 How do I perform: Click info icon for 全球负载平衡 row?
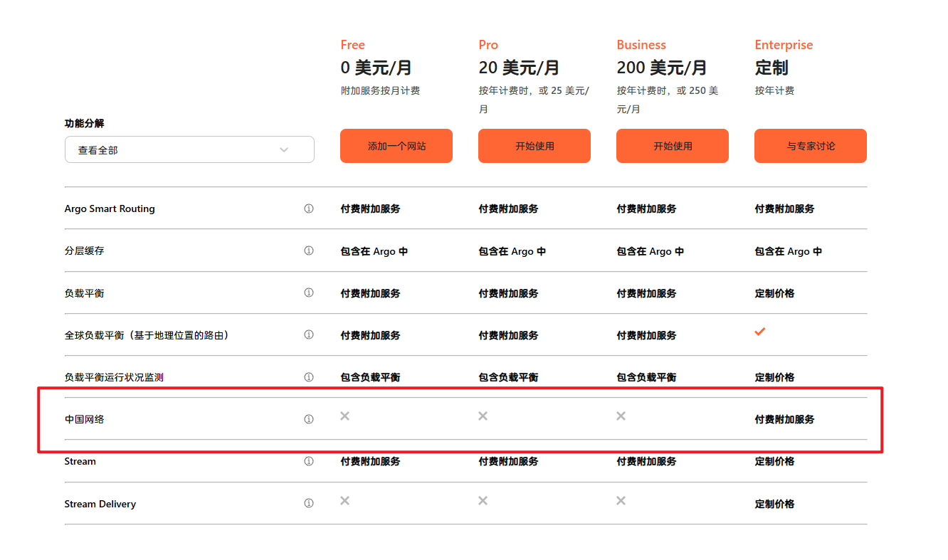coord(309,334)
